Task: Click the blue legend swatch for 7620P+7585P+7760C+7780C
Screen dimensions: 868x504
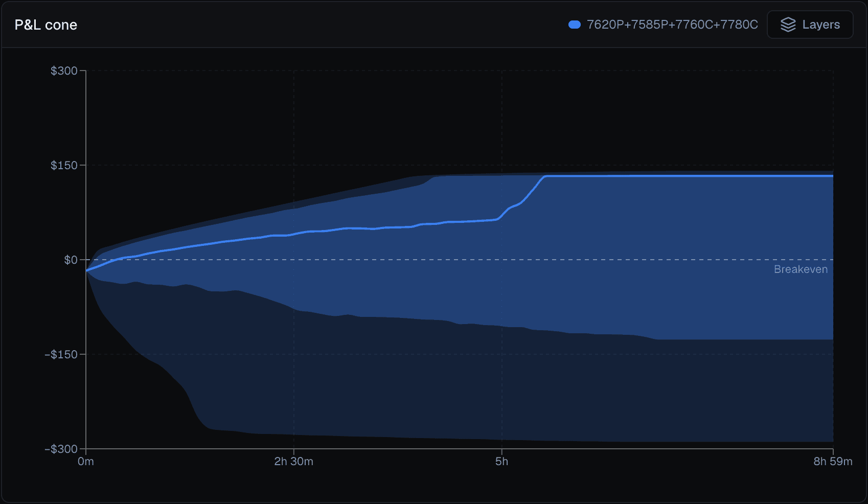Action: point(575,25)
